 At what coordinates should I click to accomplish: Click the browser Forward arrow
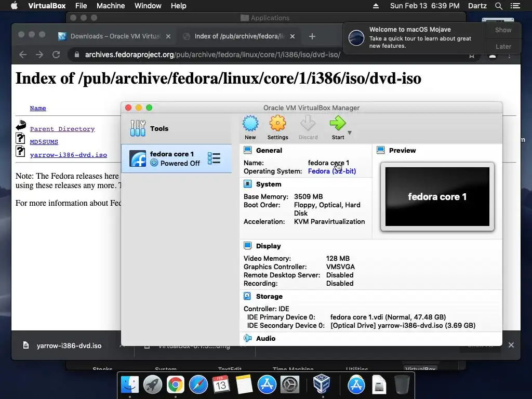click(x=39, y=55)
